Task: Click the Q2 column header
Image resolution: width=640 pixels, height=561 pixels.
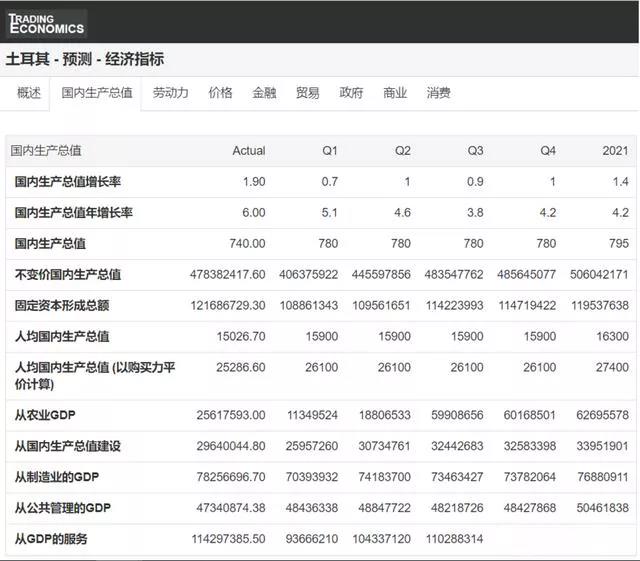Action: point(402,151)
